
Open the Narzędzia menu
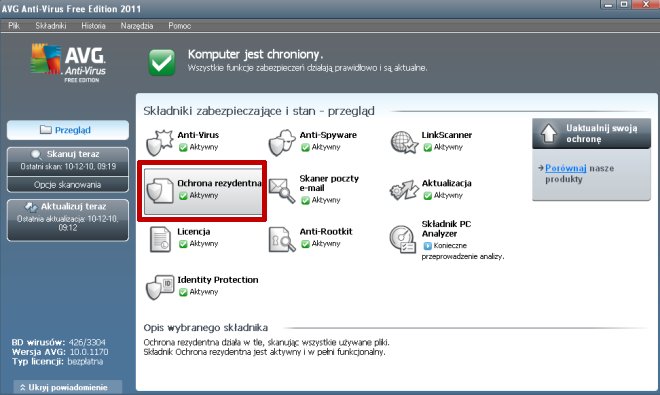[x=137, y=26]
